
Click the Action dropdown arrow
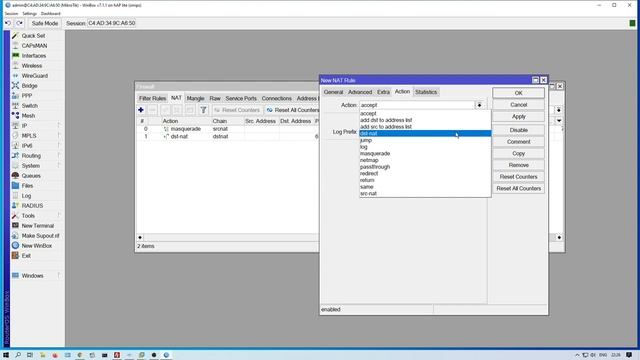pyautogui.click(x=479, y=105)
